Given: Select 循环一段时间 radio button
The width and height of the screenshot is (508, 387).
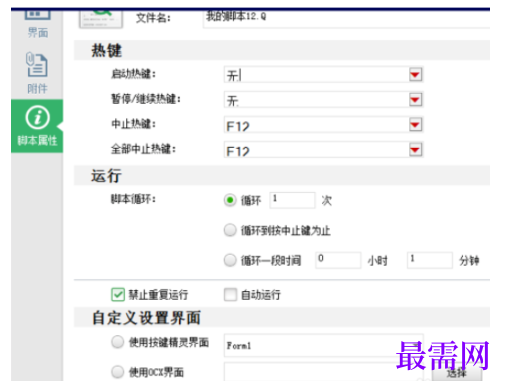Looking at the screenshot, I should [x=230, y=260].
